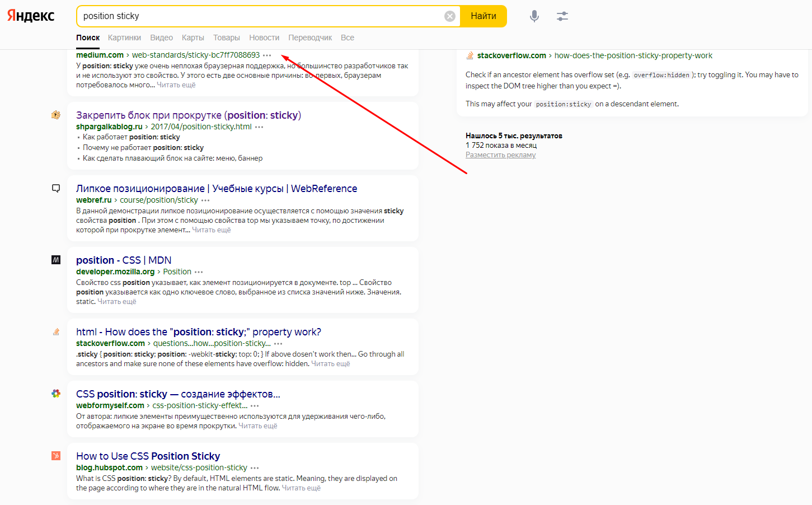Expand Читать ещё in MDN snippet
Screen dimensions: 812x505
point(117,302)
